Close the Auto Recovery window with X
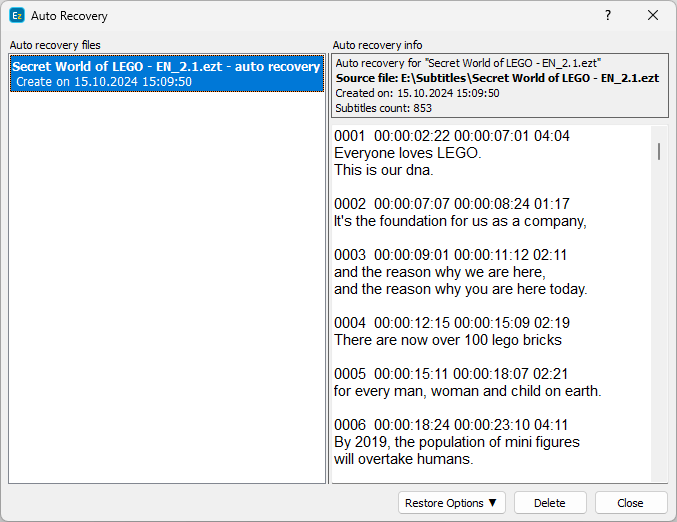Image resolution: width=677 pixels, height=522 pixels. 653,16
